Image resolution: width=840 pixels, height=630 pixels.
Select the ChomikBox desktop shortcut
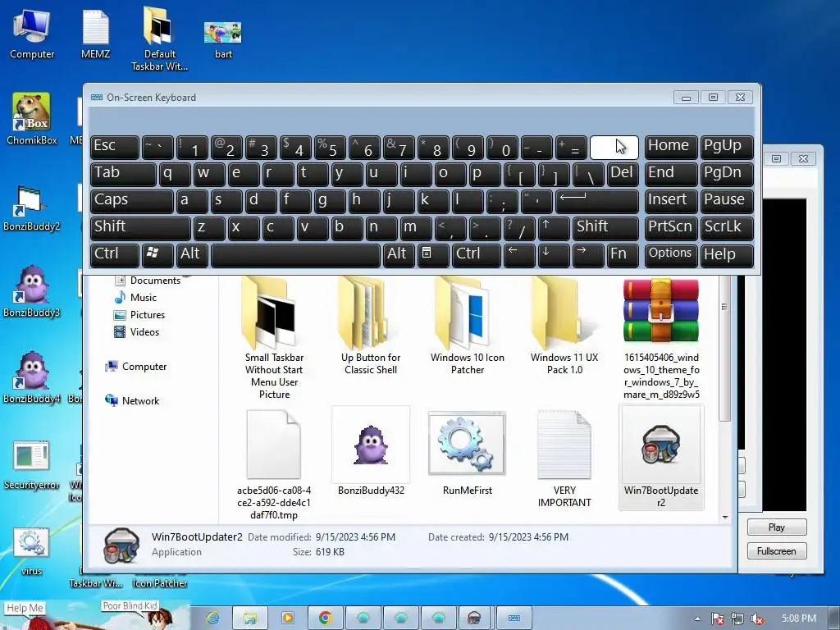pyautogui.click(x=32, y=119)
